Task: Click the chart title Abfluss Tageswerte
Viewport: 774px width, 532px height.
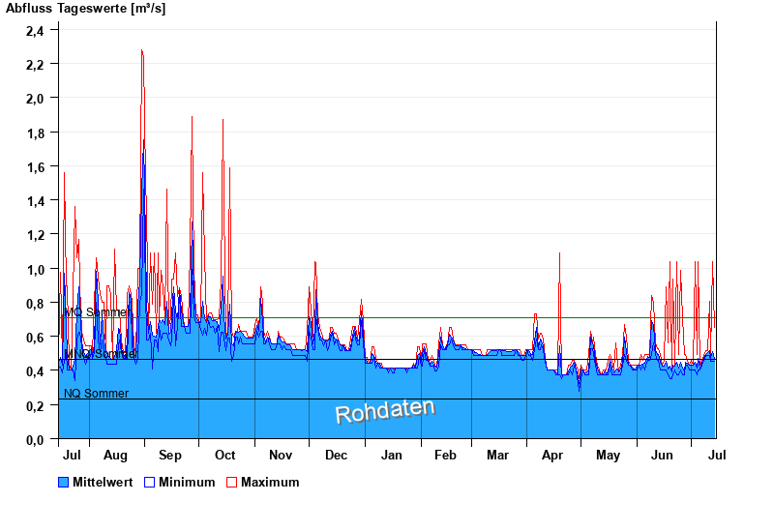Action: [87, 9]
